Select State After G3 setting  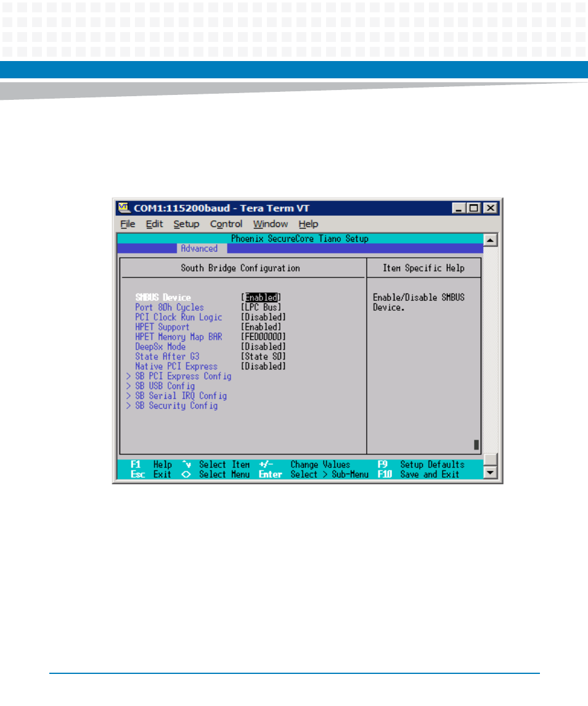click(x=167, y=356)
